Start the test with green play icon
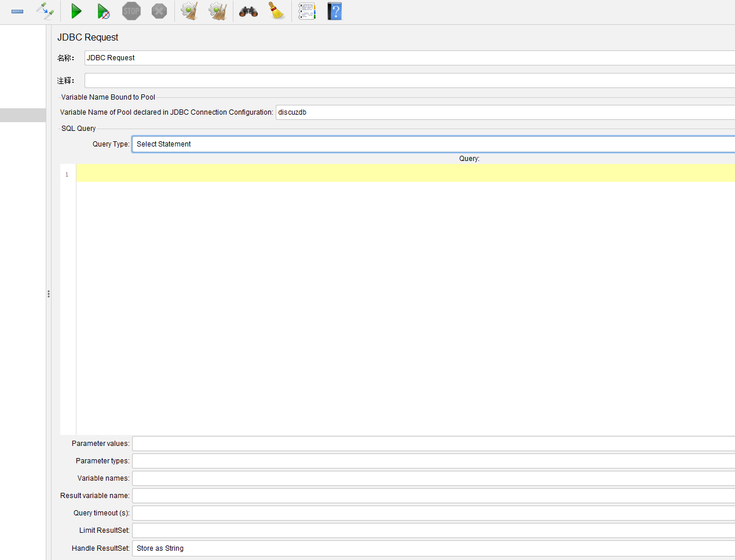 click(76, 11)
